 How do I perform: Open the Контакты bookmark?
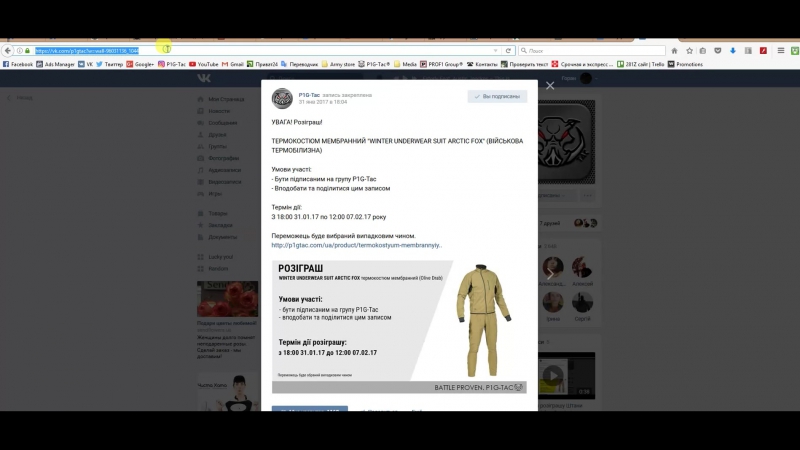(x=482, y=64)
